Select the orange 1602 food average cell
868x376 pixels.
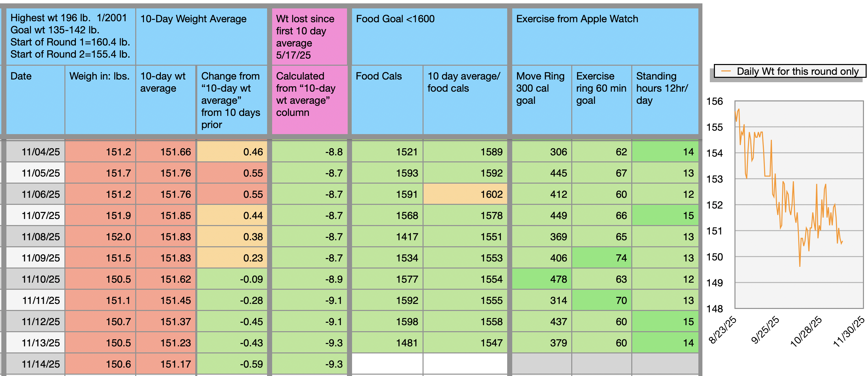click(x=465, y=194)
